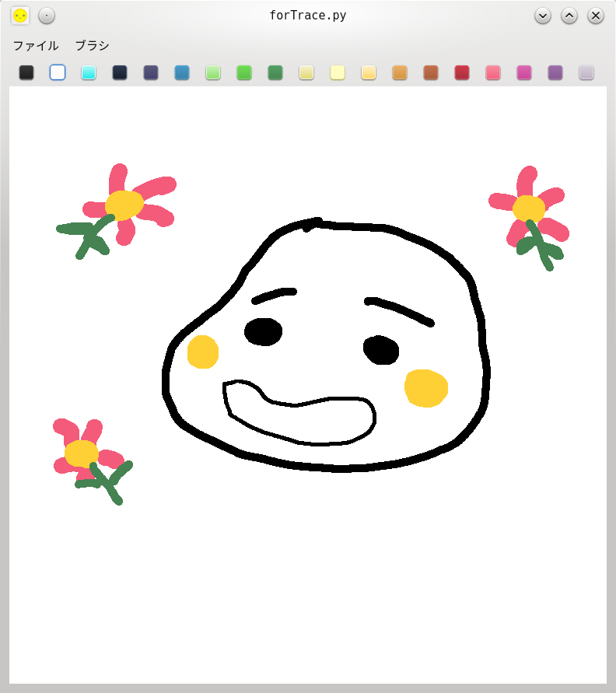Maximize the forTrace.py window
Screen dimensions: 616x693
(569, 16)
